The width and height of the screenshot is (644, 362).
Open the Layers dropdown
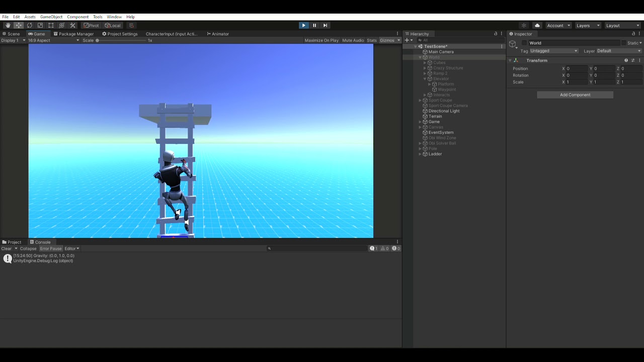[x=588, y=25]
